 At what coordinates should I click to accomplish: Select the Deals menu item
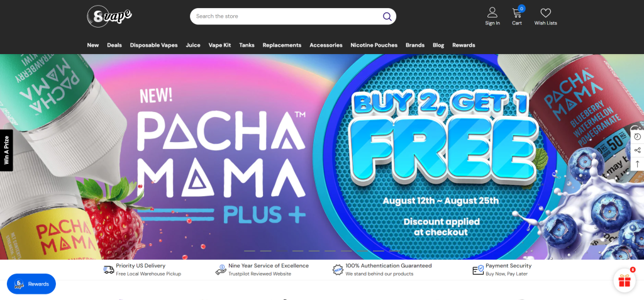[x=114, y=45]
